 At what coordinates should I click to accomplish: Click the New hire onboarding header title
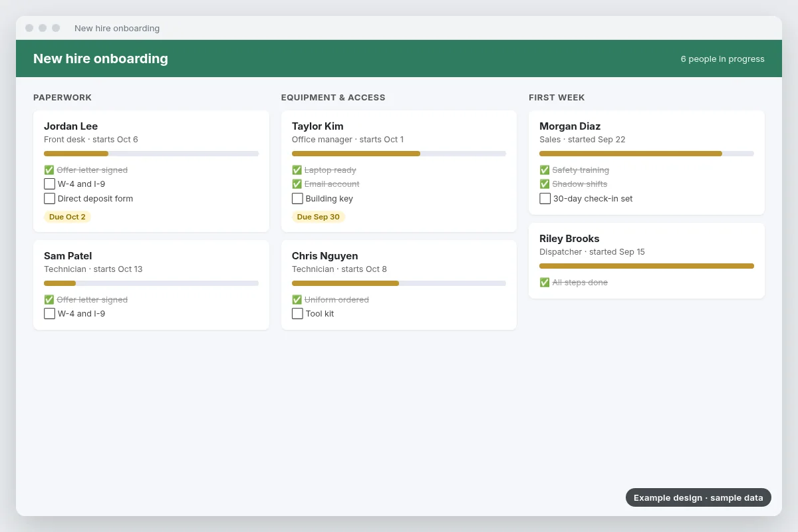pyautogui.click(x=100, y=59)
